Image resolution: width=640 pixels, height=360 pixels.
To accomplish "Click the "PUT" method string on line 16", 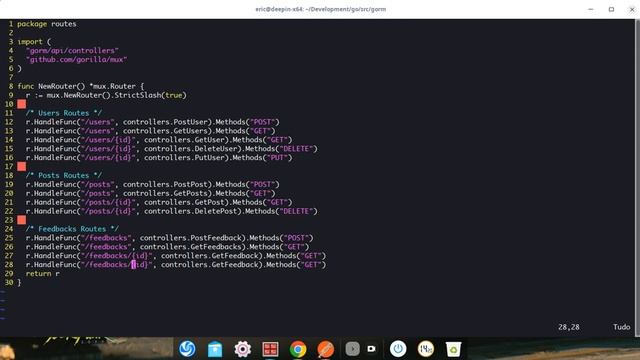I will [278, 158].
